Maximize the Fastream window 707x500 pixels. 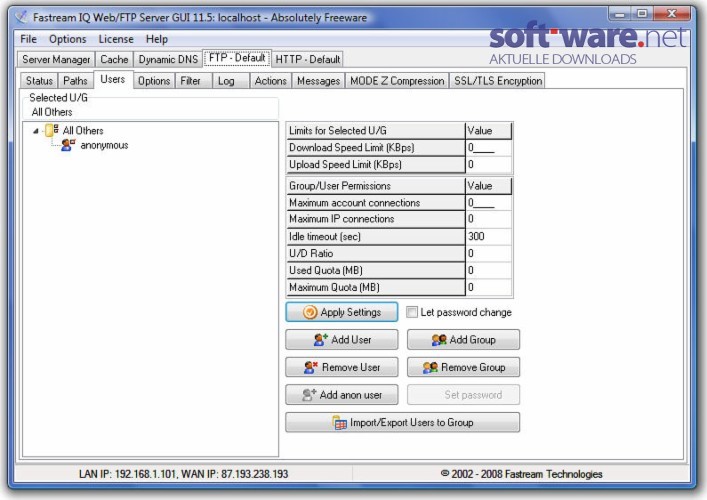point(642,14)
